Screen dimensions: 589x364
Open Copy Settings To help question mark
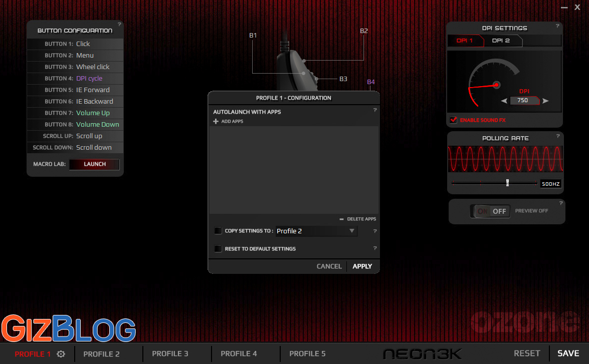[x=375, y=231]
